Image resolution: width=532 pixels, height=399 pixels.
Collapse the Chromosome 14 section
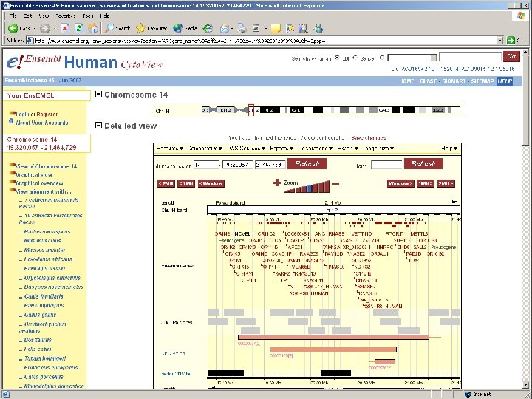pyautogui.click(x=98, y=94)
